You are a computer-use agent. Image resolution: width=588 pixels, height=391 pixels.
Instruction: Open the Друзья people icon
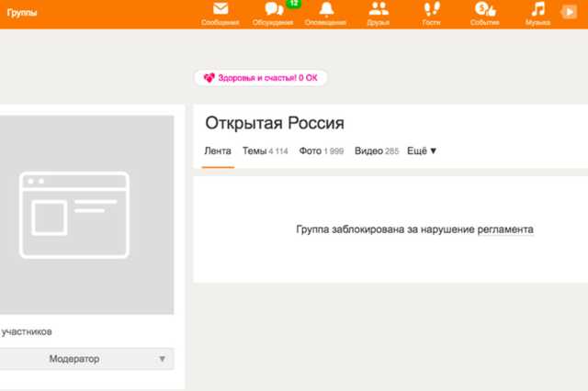click(x=379, y=8)
